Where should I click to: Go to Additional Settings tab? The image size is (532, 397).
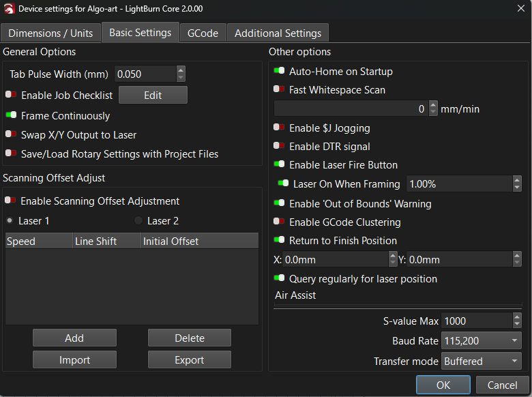(278, 33)
